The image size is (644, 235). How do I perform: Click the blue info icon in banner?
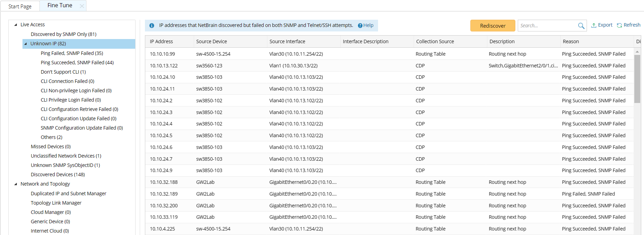pyautogui.click(x=152, y=26)
